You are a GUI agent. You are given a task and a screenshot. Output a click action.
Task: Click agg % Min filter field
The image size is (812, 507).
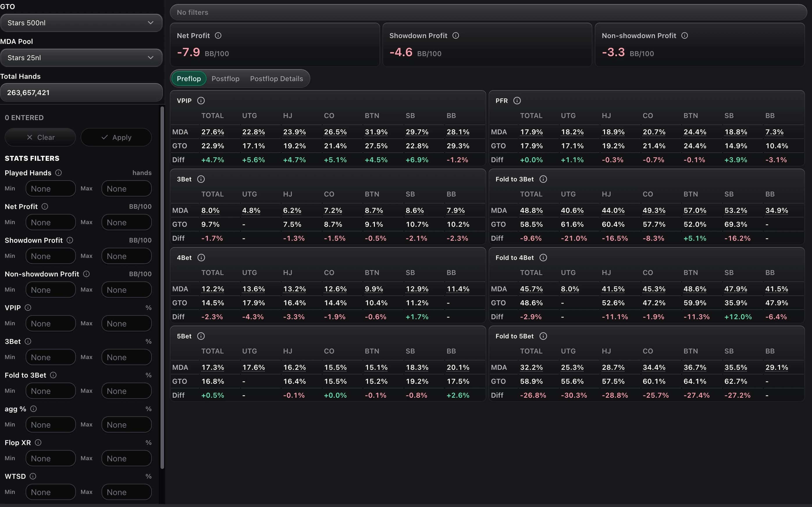51,424
